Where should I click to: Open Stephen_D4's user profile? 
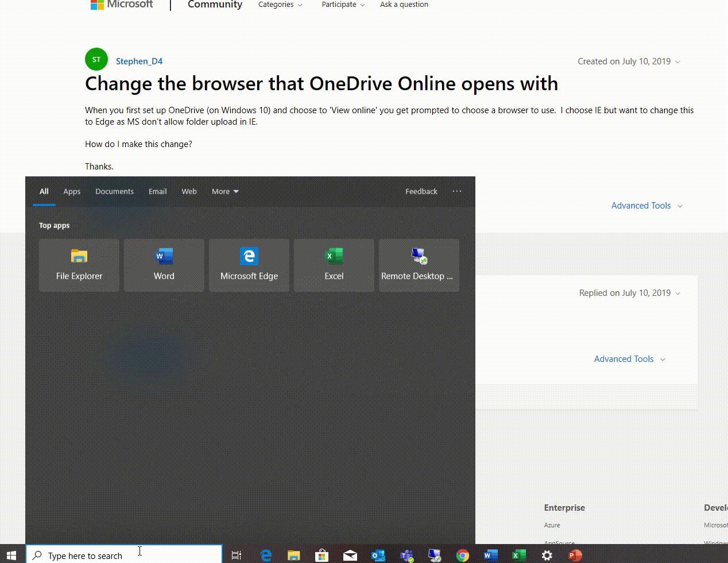tap(139, 61)
